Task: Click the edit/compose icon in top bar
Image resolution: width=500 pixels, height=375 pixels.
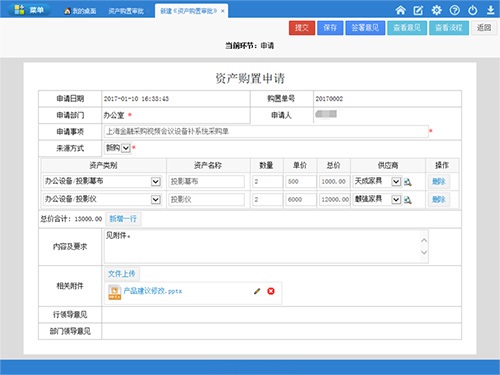Action: [418, 10]
